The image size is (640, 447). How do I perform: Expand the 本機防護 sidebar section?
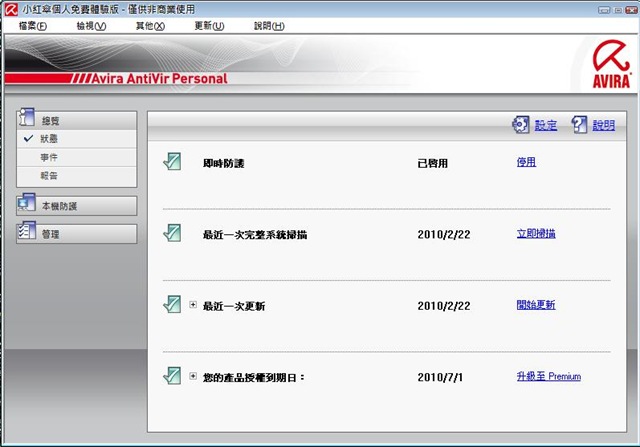pos(77,206)
